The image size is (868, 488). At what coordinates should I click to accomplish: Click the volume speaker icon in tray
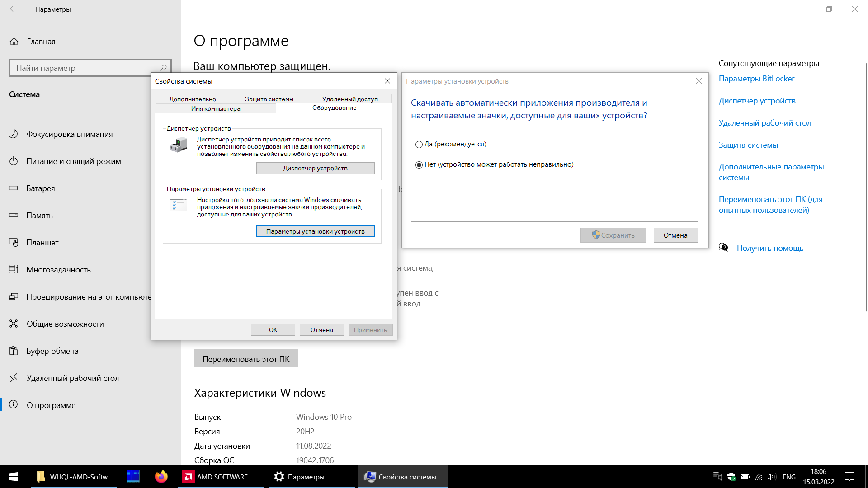point(772,477)
